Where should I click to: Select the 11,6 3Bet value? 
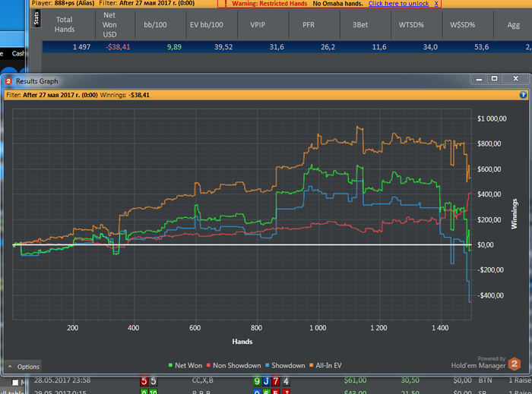(379, 47)
